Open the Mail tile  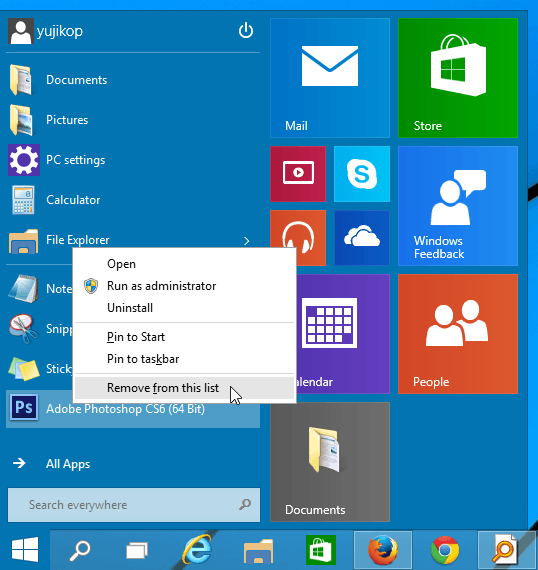[x=330, y=78]
